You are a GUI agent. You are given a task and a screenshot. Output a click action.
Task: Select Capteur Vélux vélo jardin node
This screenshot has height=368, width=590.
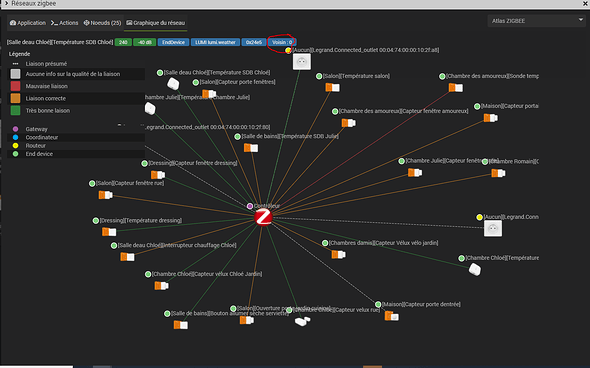339,255
